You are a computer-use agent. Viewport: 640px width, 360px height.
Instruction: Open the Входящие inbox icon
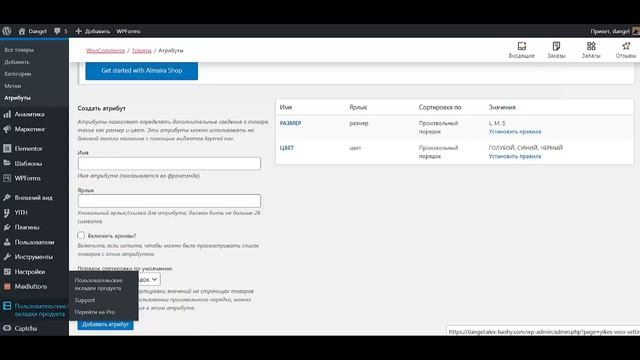pos(522,46)
